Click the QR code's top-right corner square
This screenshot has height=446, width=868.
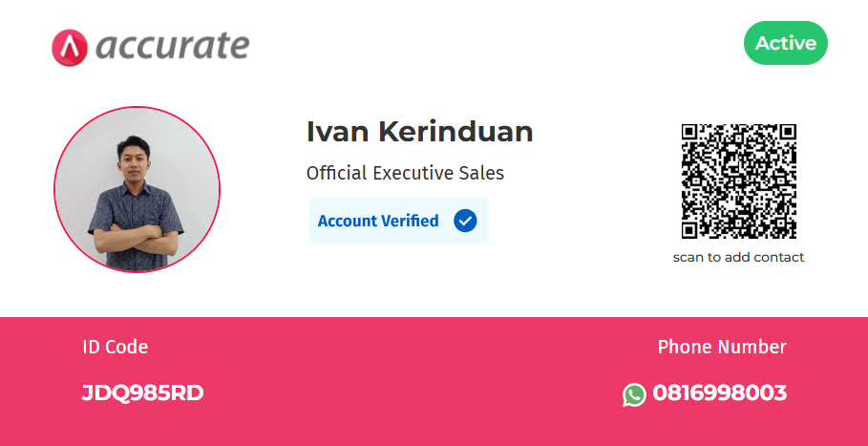click(787, 133)
